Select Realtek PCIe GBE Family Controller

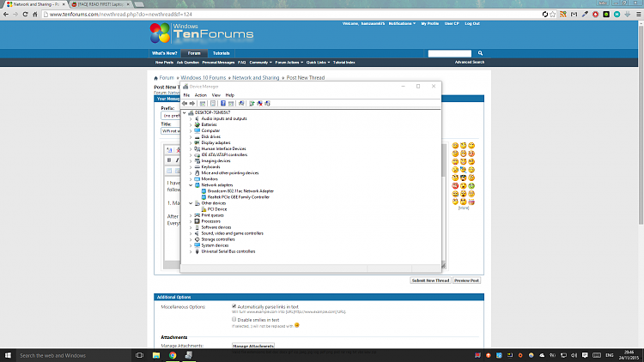pos(238,197)
